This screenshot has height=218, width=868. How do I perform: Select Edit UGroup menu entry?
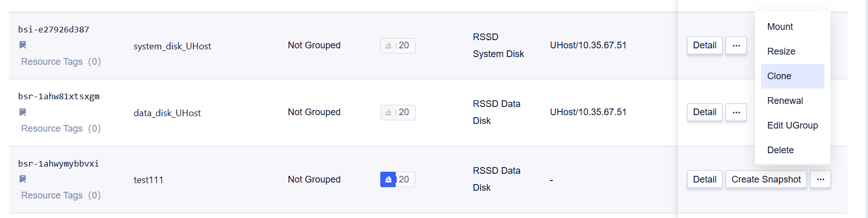[792, 125]
